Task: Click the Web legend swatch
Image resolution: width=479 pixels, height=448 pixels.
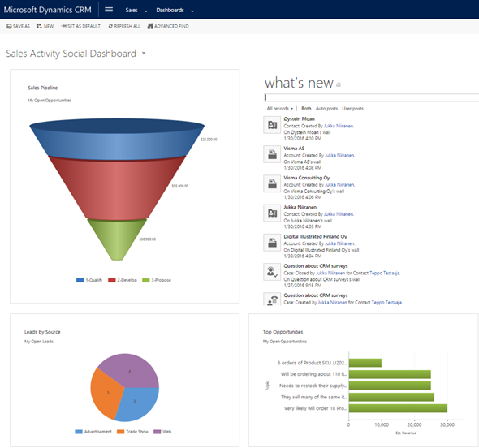Action: tap(157, 432)
